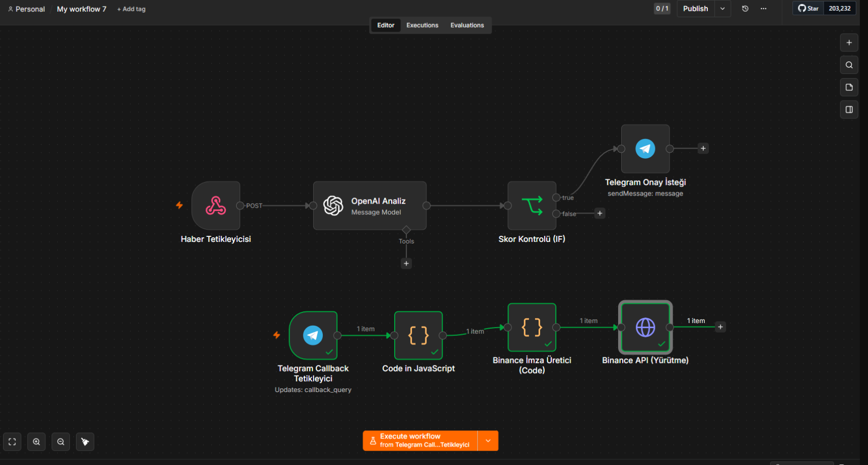Click the false output label of Skor Kontrolü
868x465 pixels.
[569, 214]
